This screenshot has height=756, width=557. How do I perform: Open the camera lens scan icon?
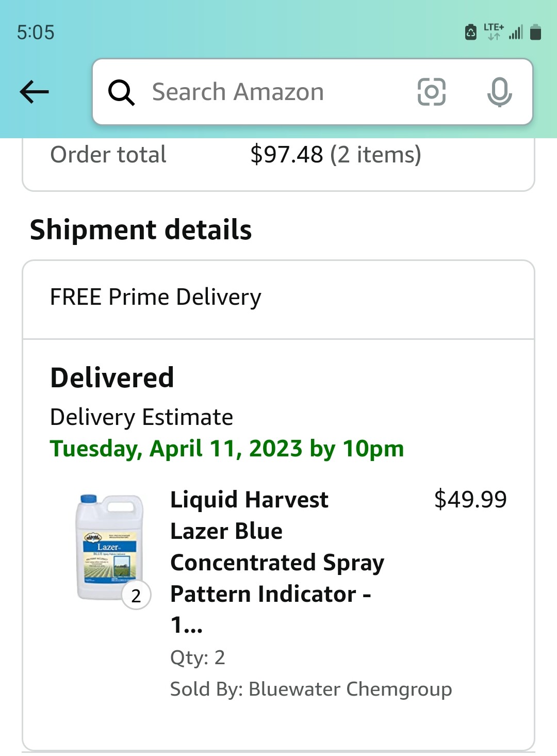[431, 92]
